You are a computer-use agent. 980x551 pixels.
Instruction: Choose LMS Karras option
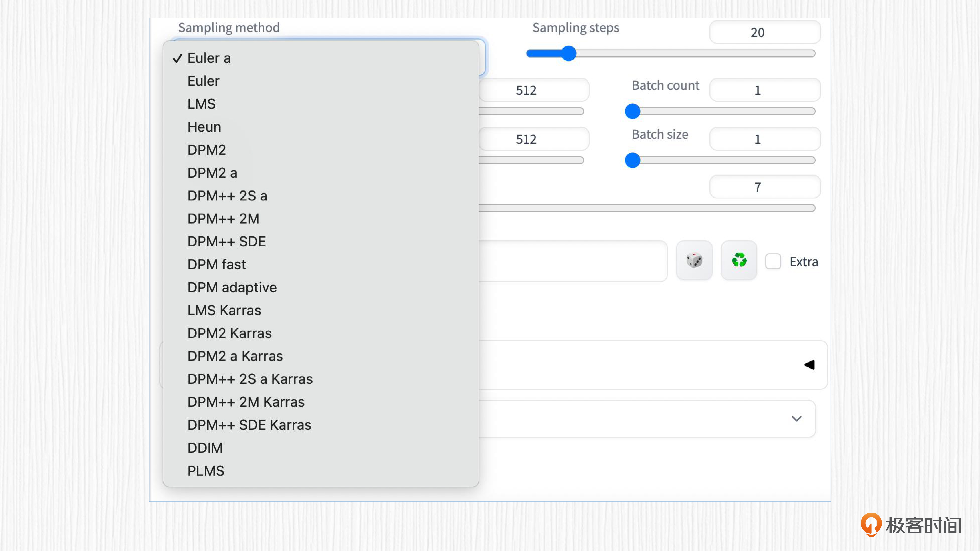(x=224, y=310)
